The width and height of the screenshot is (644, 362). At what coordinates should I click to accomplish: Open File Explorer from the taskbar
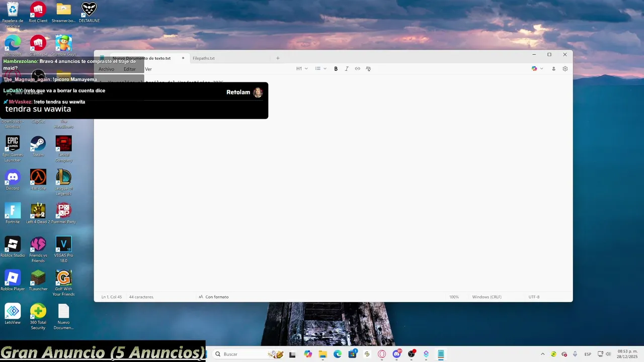(x=323, y=354)
